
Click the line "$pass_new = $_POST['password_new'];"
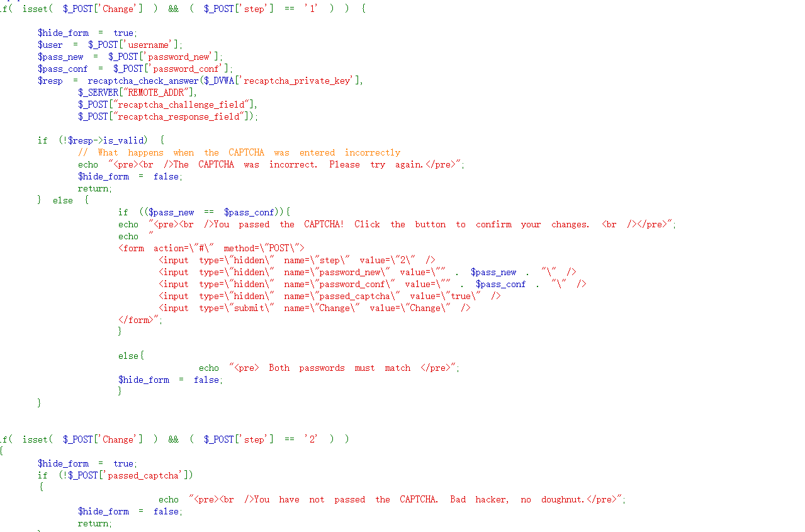point(130,57)
